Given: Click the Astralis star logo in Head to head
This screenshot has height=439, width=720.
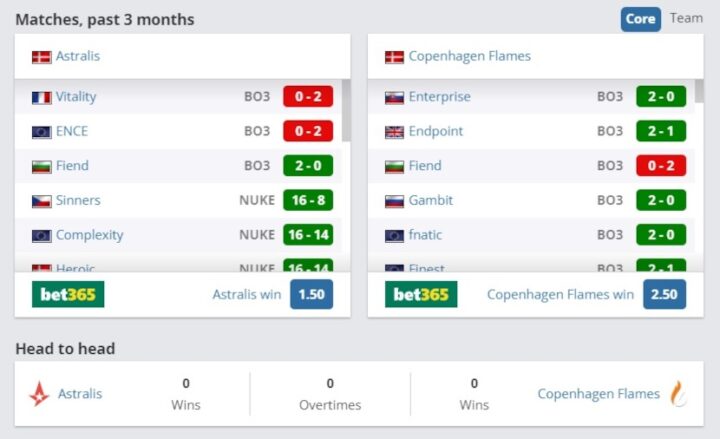Looking at the screenshot, I should click(39, 394).
